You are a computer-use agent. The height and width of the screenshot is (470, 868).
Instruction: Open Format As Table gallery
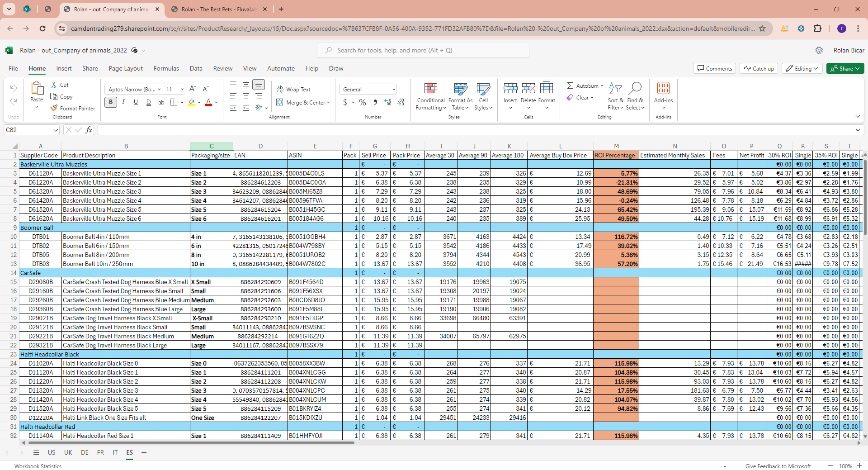pos(460,96)
